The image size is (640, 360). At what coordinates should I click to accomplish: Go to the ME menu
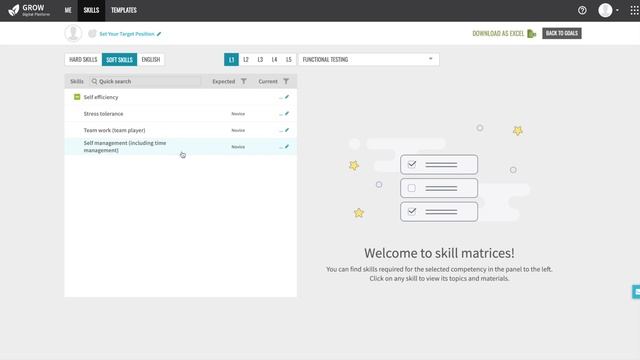[x=68, y=10]
